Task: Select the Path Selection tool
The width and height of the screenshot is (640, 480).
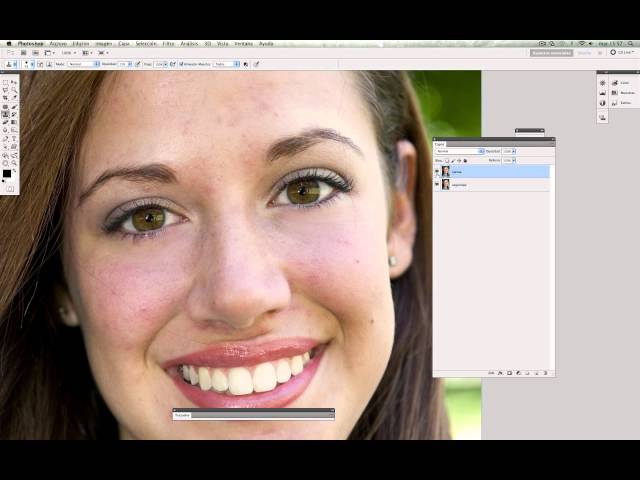Action: coord(5,147)
